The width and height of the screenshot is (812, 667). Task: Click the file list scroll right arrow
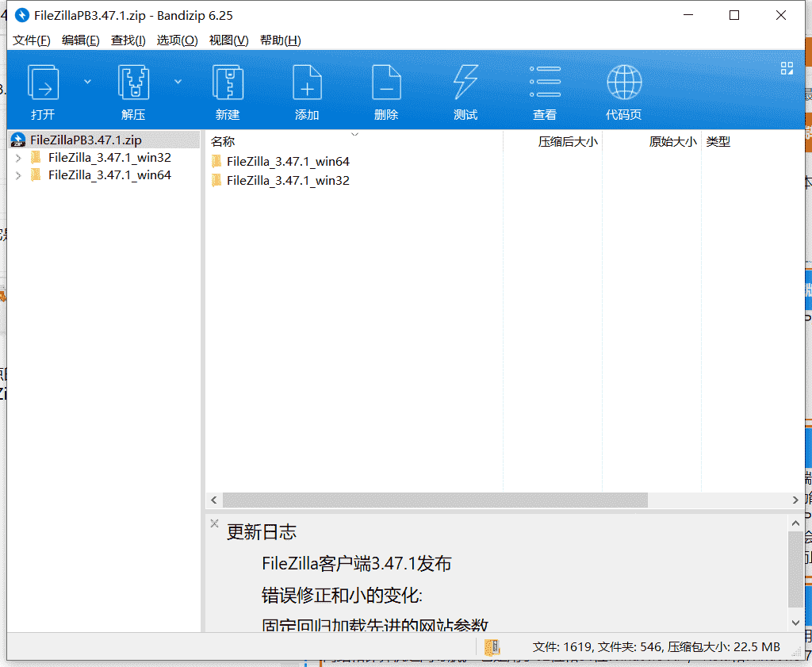pos(795,500)
